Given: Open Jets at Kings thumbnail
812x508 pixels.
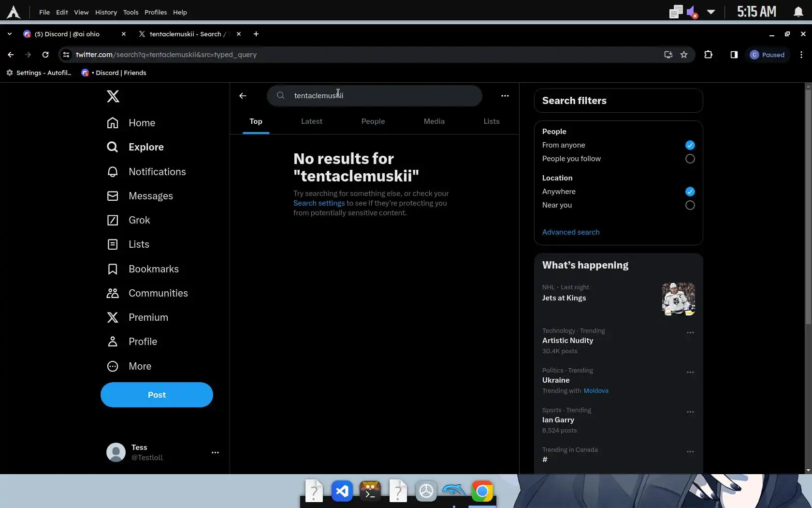Looking at the screenshot, I should pos(678,299).
